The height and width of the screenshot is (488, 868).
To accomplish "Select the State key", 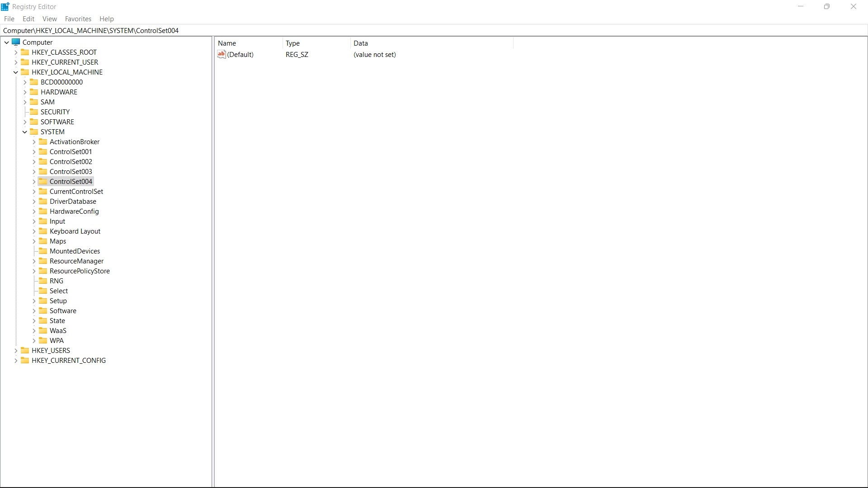I will [57, 320].
